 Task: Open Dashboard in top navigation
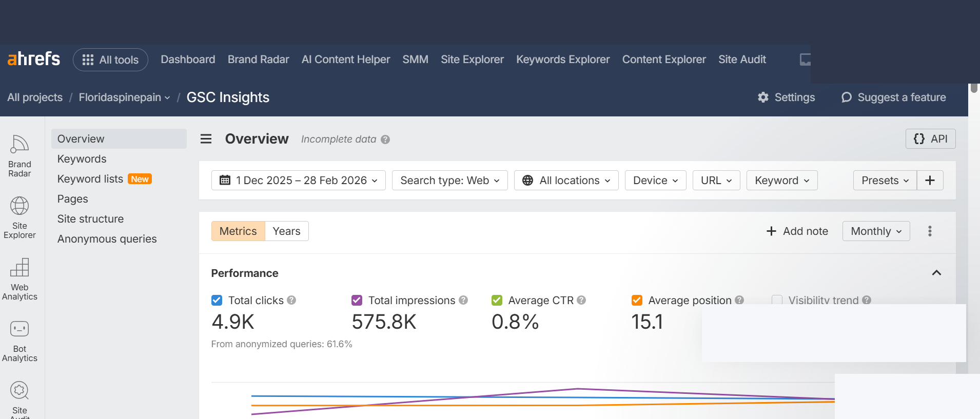coord(188,59)
